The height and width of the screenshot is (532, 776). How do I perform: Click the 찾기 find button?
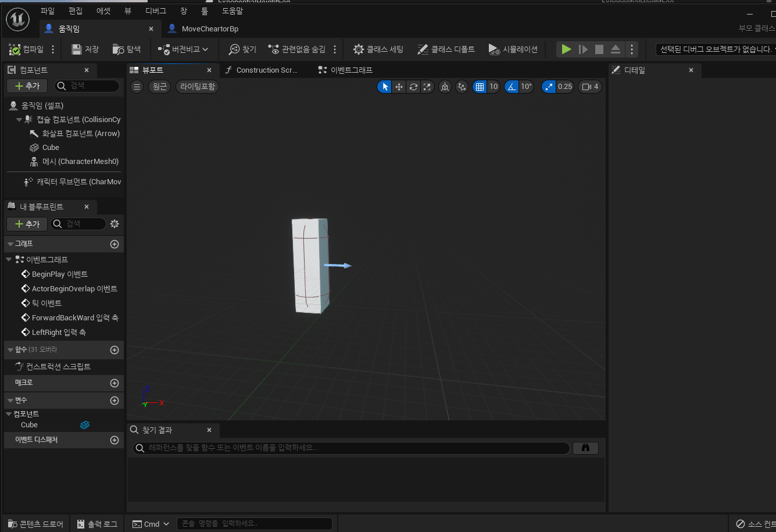pyautogui.click(x=242, y=49)
